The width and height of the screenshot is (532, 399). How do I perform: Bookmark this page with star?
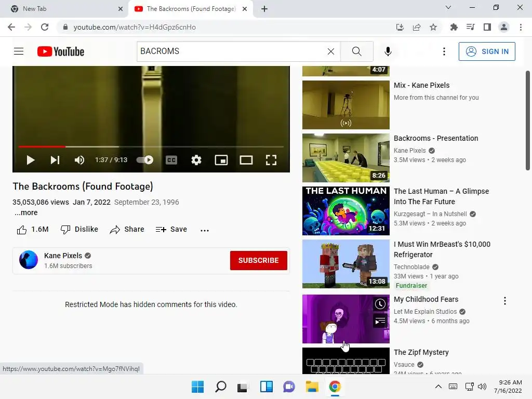[433, 27]
